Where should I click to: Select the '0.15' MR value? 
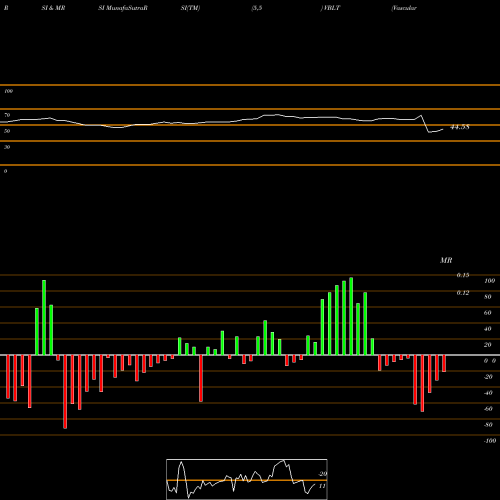pos(463,275)
